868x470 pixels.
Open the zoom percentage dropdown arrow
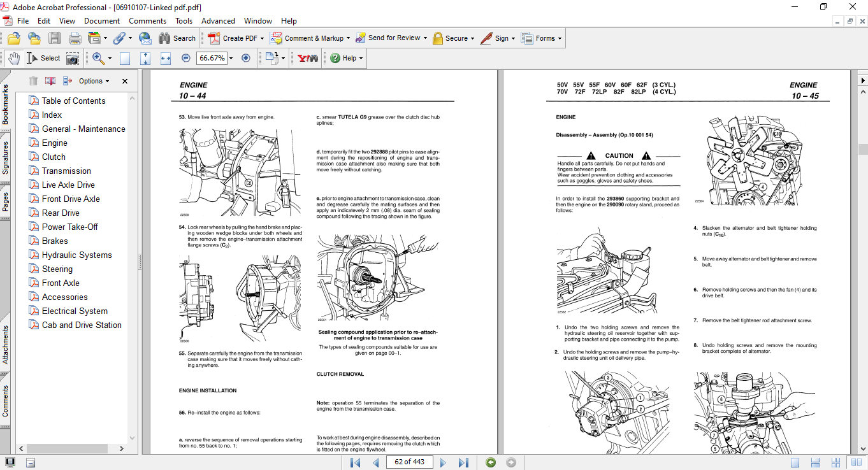[x=231, y=58]
